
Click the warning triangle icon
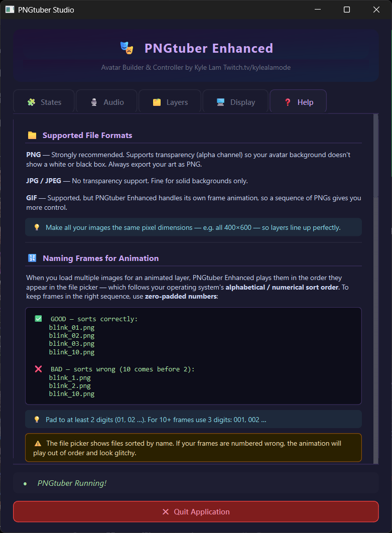[38, 443]
